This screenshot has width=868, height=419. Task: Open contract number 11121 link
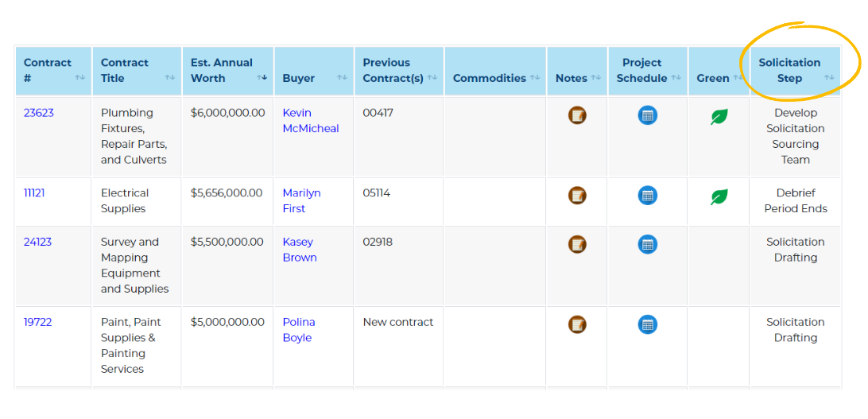pos(34,193)
